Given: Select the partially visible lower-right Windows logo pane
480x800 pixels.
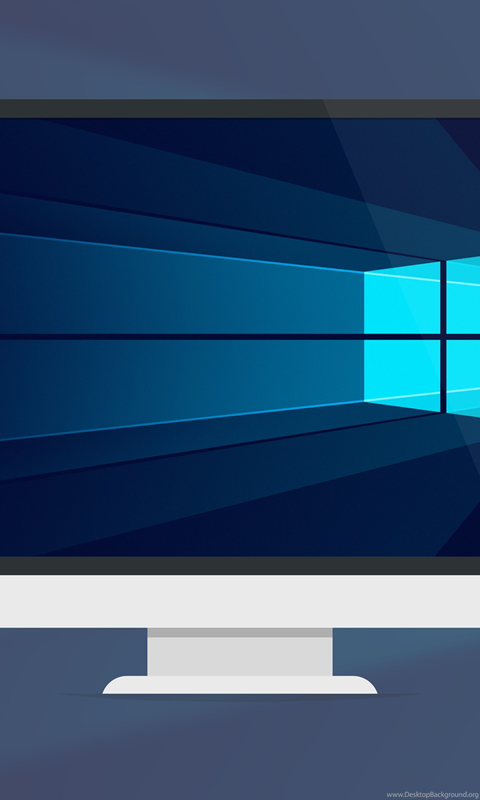Looking at the screenshot, I should point(464,378).
